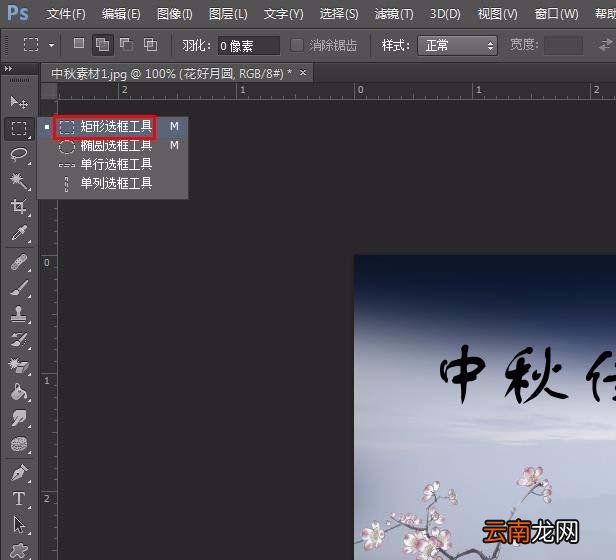Image resolution: width=616 pixels, height=560 pixels.
Task: Close the 中秋素材1.jpg document tab
Action: point(302,73)
